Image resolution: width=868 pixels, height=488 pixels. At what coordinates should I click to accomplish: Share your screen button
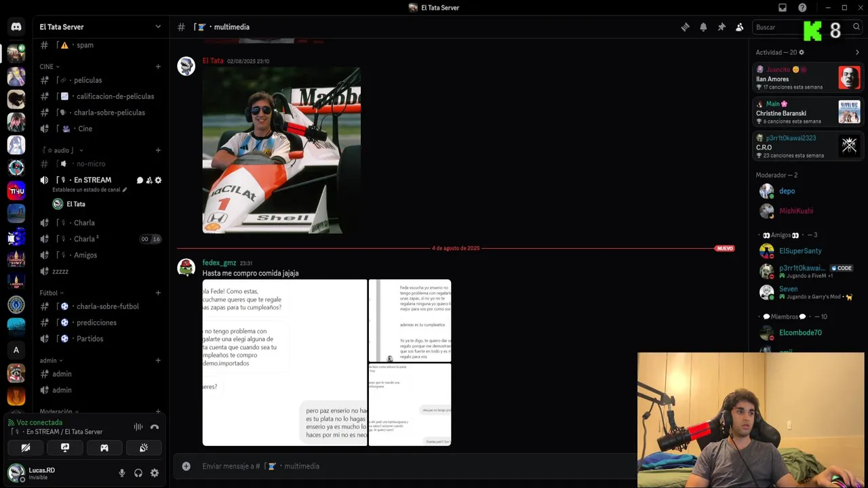point(65,448)
